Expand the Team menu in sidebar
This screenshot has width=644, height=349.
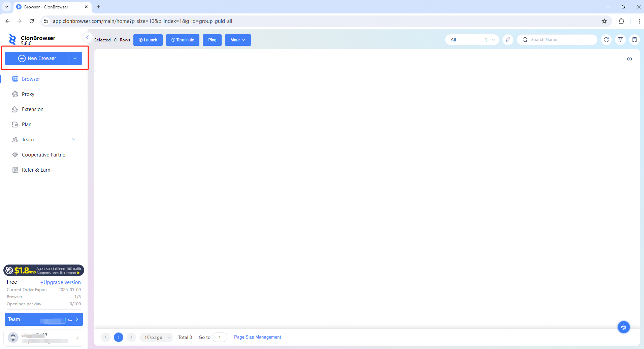click(44, 140)
